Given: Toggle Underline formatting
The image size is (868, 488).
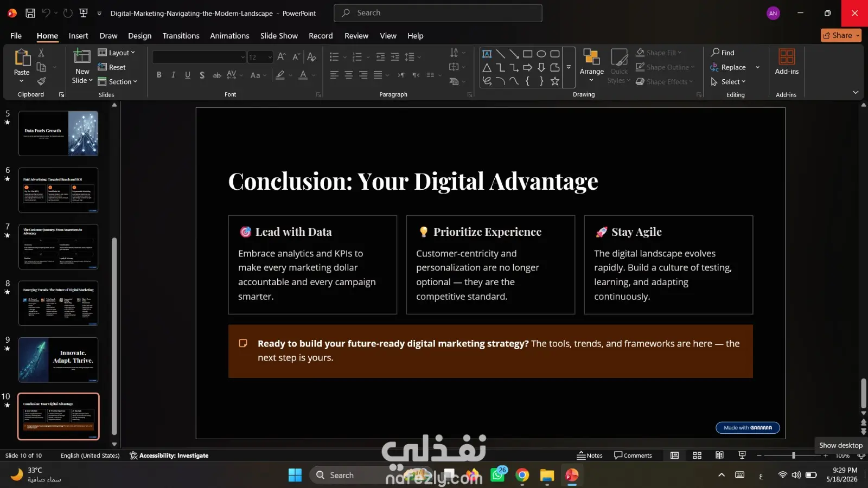Looking at the screenshot, I should pyautogui.click(x=188, y=75).
